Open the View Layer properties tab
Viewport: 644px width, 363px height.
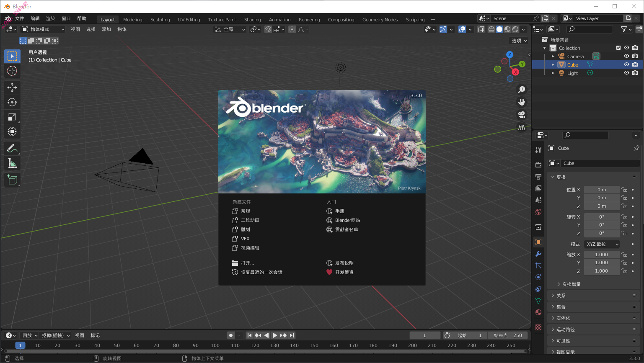[x=538, y=188]
